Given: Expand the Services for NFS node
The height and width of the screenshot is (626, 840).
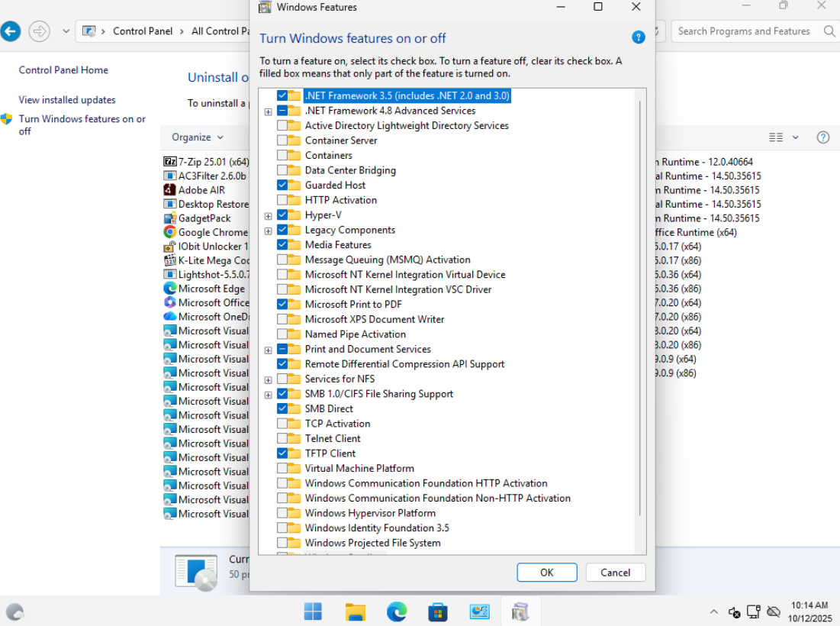Looking at the screenshot, I should click(x=269, y=380).
